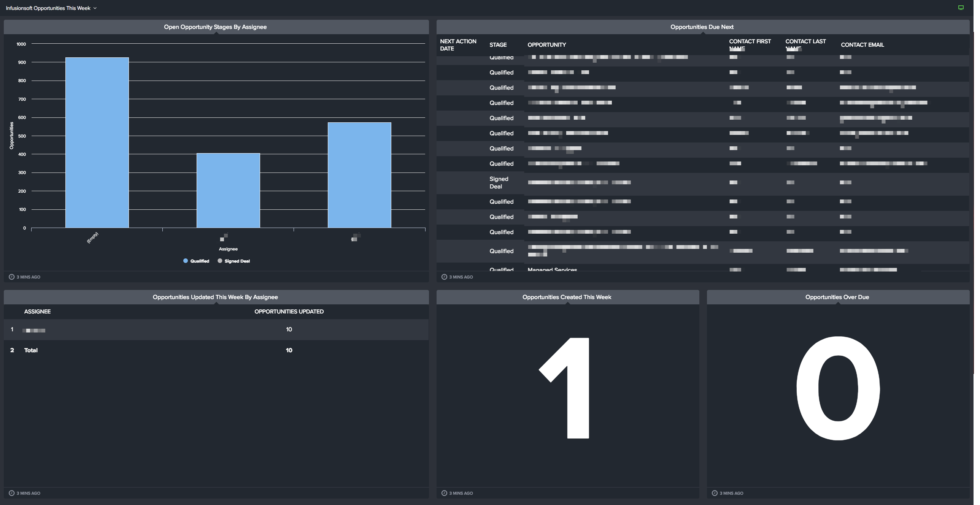Click the clock icon under Opportunities Created

444,493
